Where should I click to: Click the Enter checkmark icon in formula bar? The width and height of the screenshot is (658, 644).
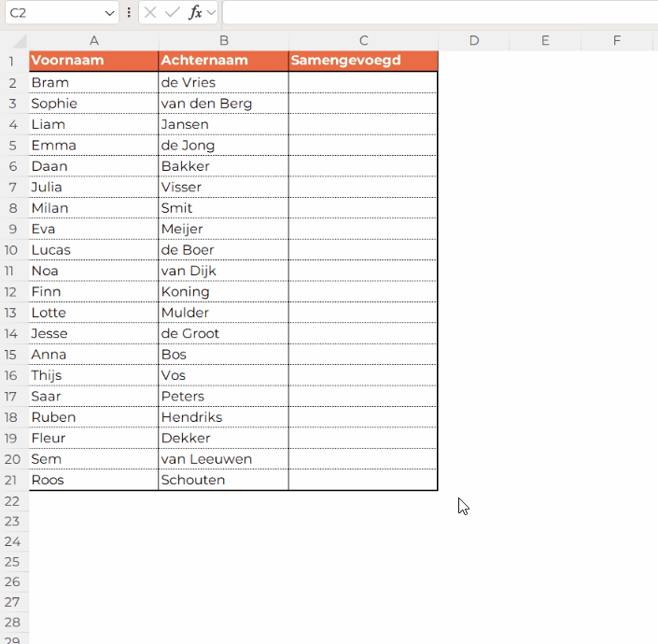172,12
